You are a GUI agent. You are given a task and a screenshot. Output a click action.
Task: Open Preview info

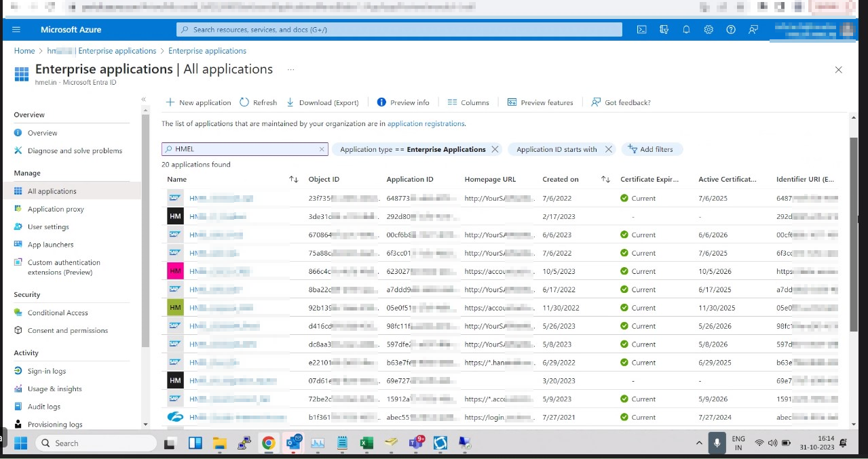click(403, 102)
